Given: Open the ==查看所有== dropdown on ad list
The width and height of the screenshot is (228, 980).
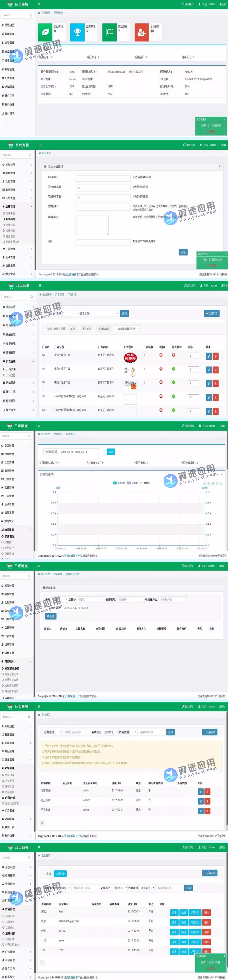Looking at the screenshot, I should 97,314.
